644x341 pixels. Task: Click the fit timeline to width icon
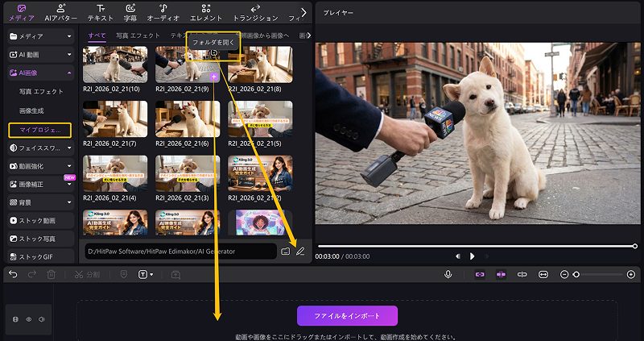[x=543, y=274]
